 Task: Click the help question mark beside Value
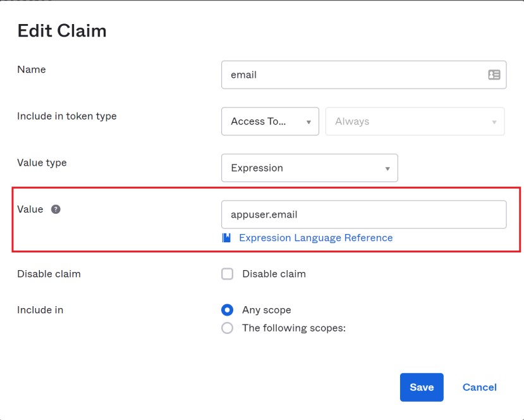56,209
